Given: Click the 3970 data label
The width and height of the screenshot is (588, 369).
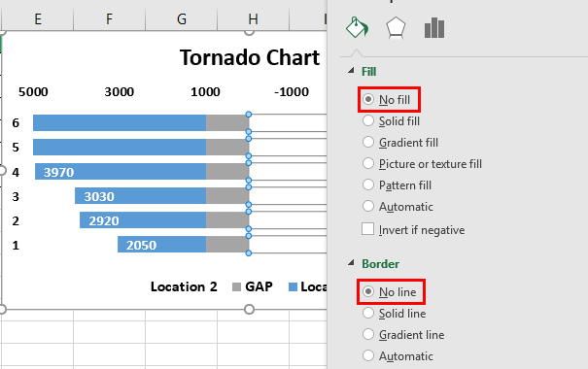Looking at the screenshot, I should (59, 172).
